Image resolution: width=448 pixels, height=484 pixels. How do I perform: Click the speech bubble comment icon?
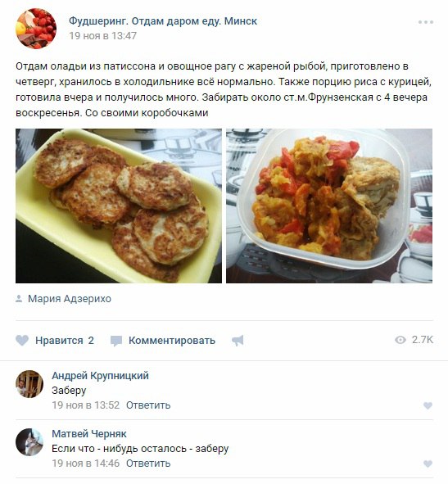[x=116, y=341]
